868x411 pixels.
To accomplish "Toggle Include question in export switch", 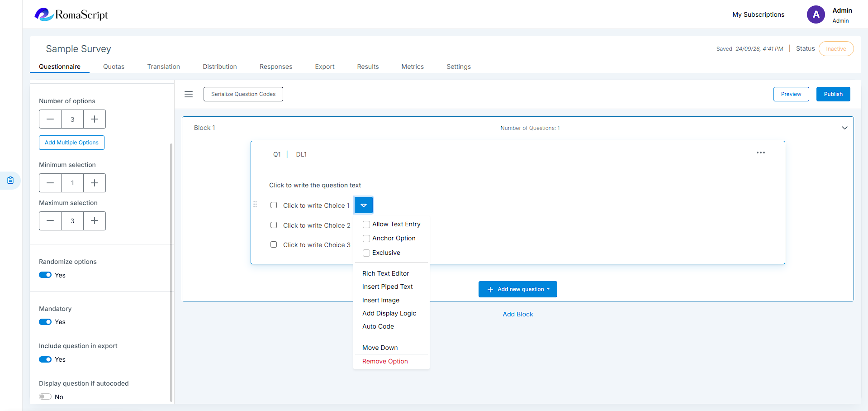I will [45, 359].
